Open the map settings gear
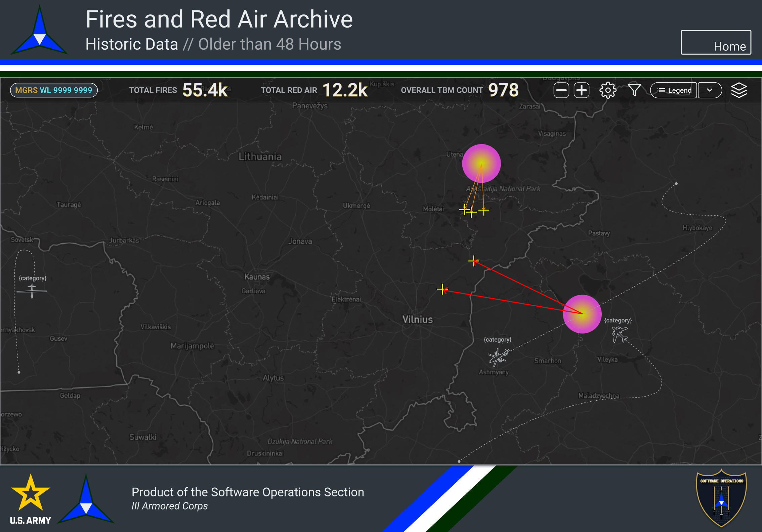 [x=608, y=90]
